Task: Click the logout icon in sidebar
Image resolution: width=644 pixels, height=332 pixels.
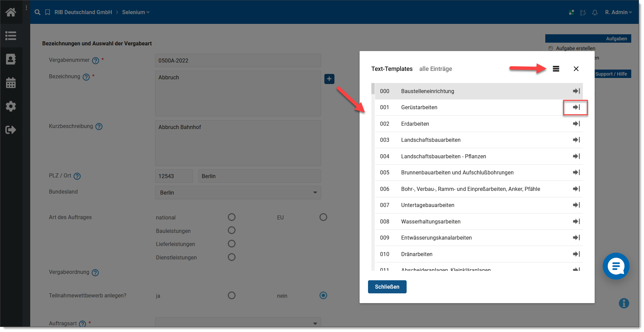Action: [x=11, y=130]
